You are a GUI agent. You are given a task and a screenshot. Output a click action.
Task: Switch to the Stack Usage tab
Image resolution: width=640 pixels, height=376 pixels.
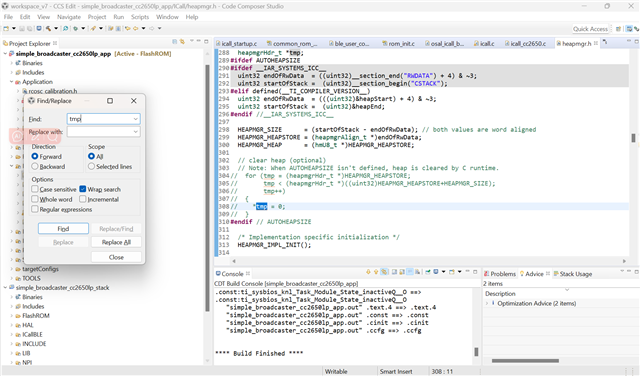coord(572,274)
